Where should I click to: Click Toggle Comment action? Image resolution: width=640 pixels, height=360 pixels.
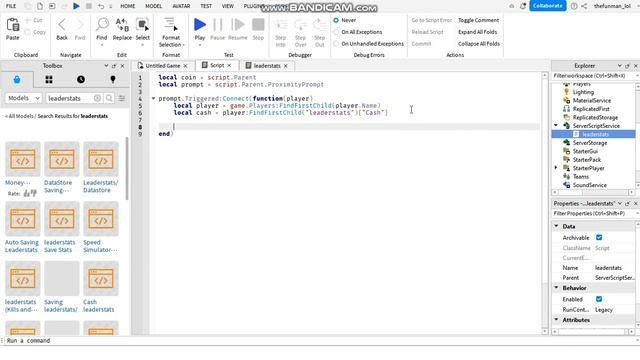478,20
